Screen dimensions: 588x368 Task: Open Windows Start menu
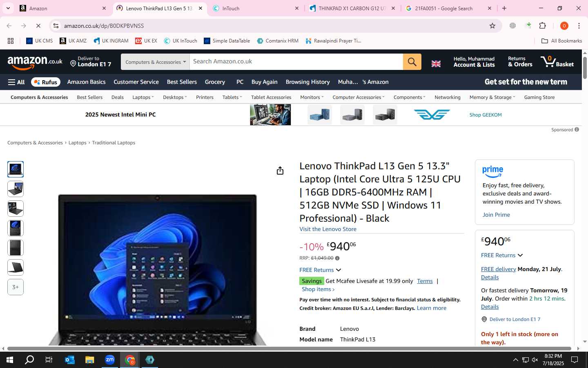(10, 360)
